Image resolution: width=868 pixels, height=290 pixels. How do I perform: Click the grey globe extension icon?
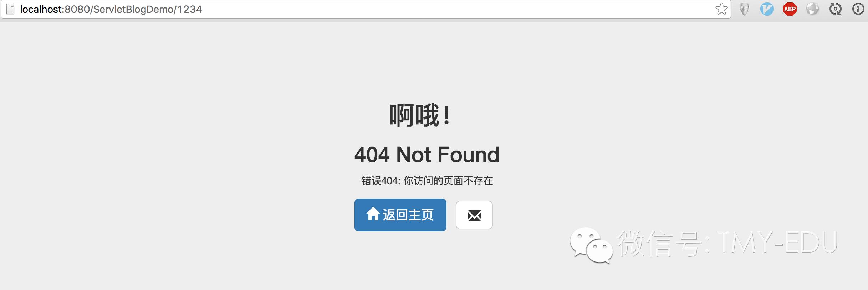coord(812,9)
